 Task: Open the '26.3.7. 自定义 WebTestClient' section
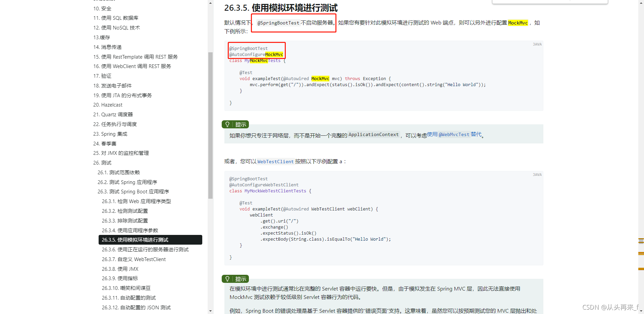click(133, 259)
